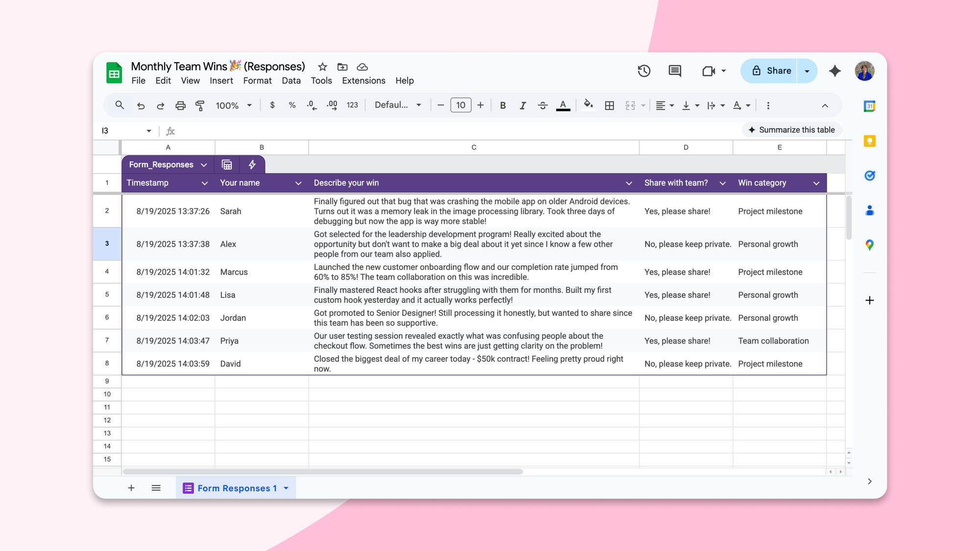Screen dimensions: 980x551
Task: Toggle strikethrough formatting
Action: click(542, 105)
